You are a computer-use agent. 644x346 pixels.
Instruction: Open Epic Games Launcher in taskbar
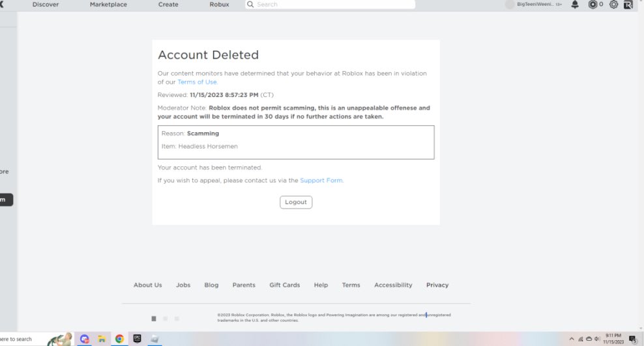(x=137, y=339)
